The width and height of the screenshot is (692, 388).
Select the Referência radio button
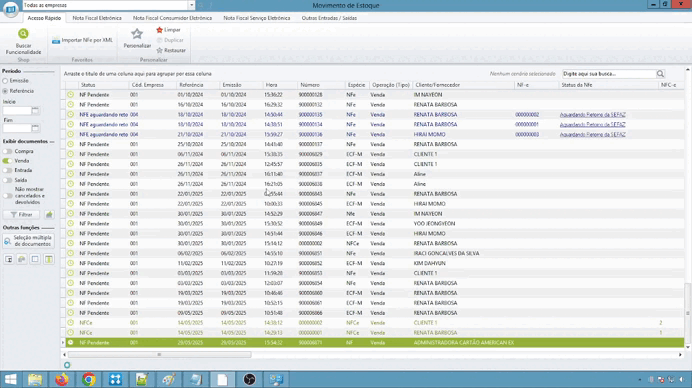tap(5, 91)
